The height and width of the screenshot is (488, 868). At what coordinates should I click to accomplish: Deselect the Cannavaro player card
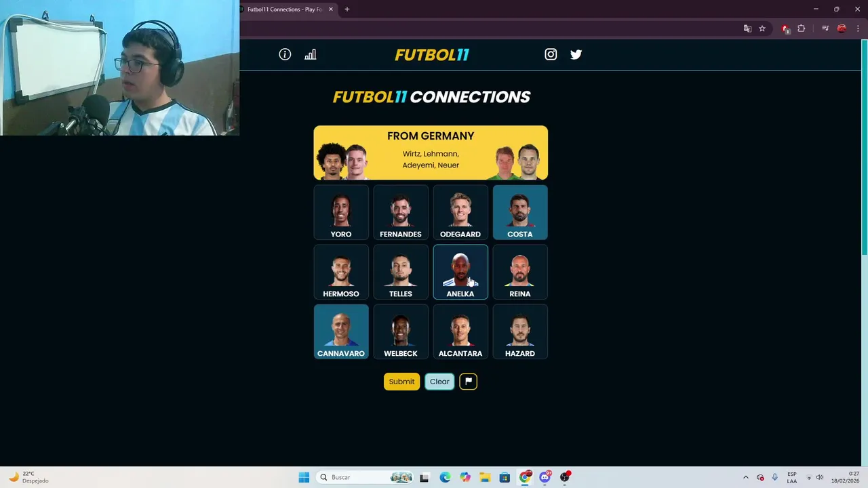pos(341,331)
